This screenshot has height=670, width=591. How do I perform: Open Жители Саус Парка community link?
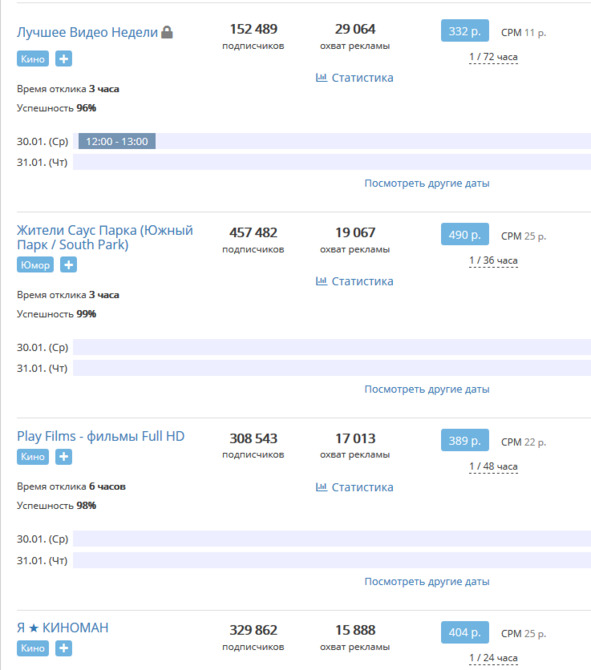(105, 237)
